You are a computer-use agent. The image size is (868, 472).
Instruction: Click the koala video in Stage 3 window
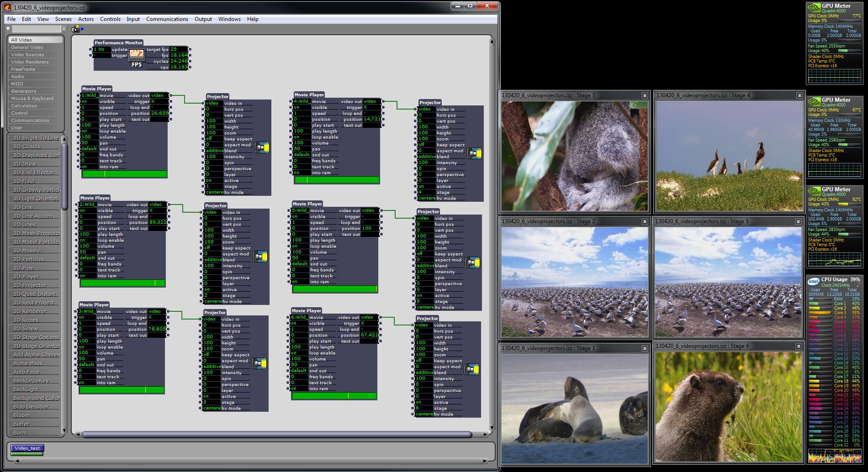click(x=574, y=156)
